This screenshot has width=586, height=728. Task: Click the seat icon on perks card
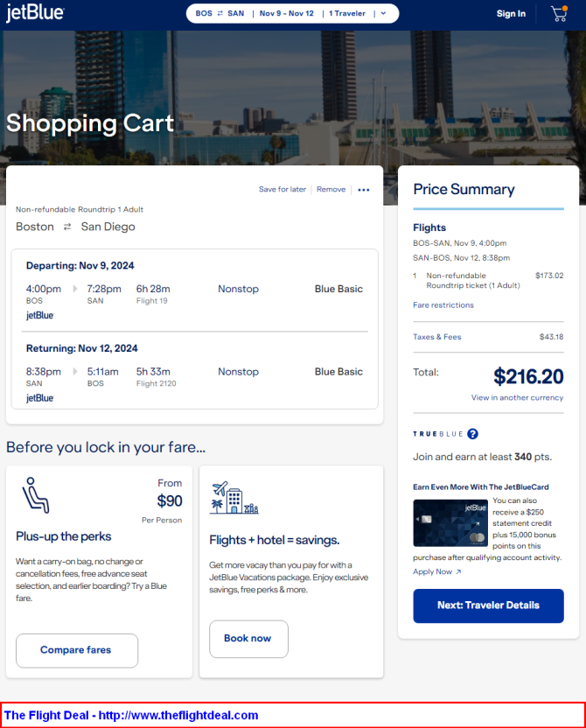point(36,495)
